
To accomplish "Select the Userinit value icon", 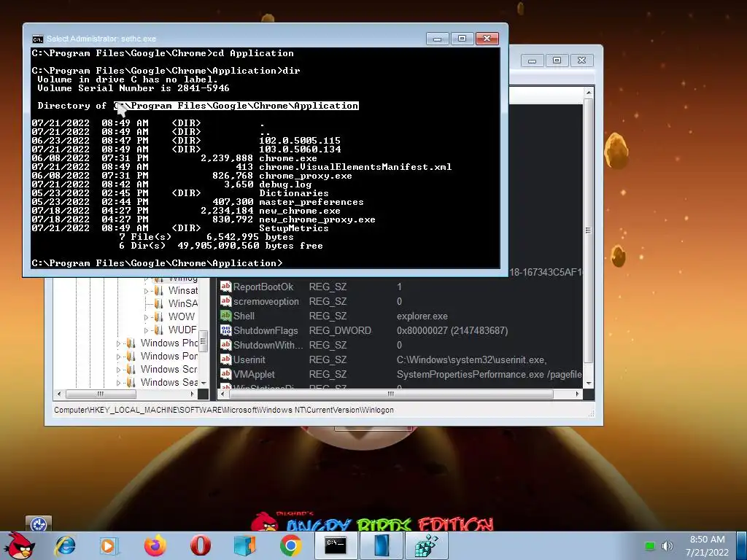I will [x=225, y=359].
